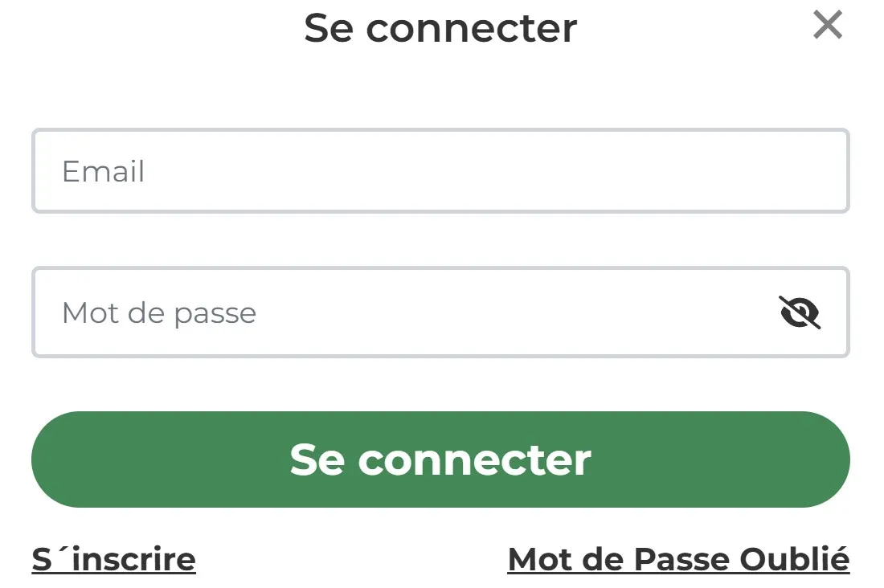Image resolution: width=884 pixels, height=588 pixels.
Task: Click the Email input field
Action: point(440,171)
